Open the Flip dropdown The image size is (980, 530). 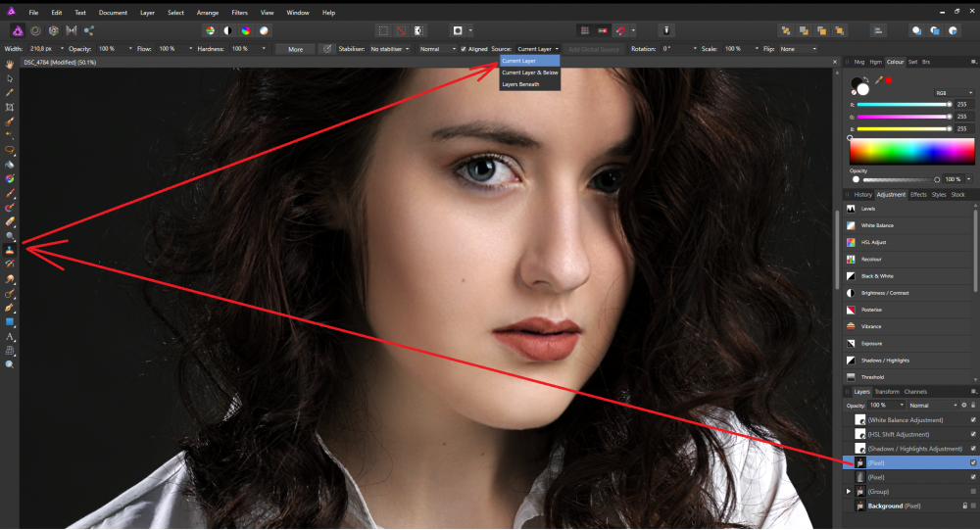(x=798, y=49)
